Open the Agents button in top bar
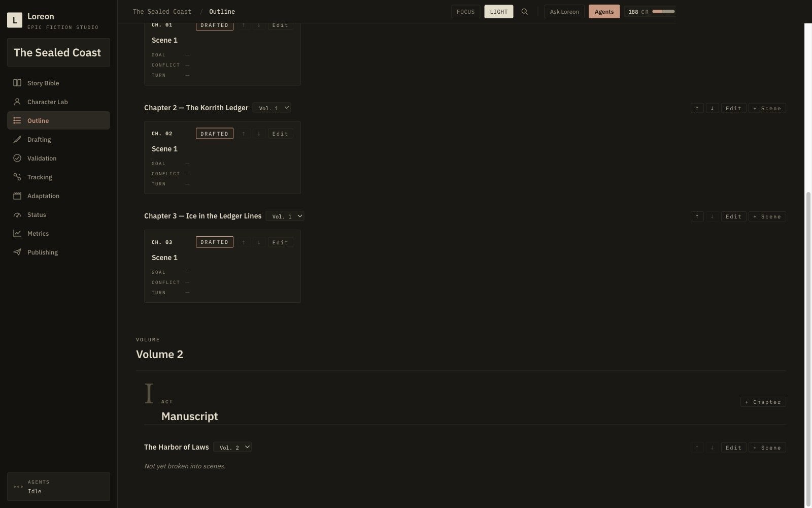Screen dimensions: 812x508 tap(604, 12)
